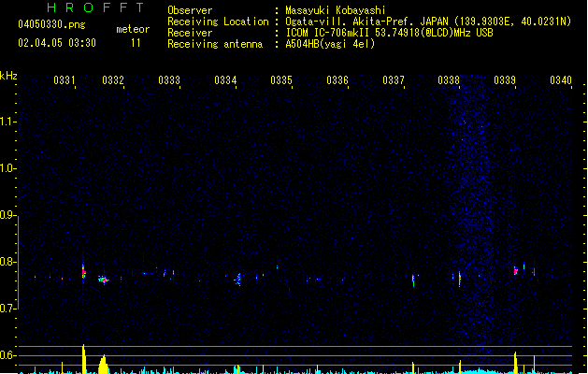The width and height of the screenshot is (588, 374).
Task: Click the Receiver label
Action: (190, 33)
